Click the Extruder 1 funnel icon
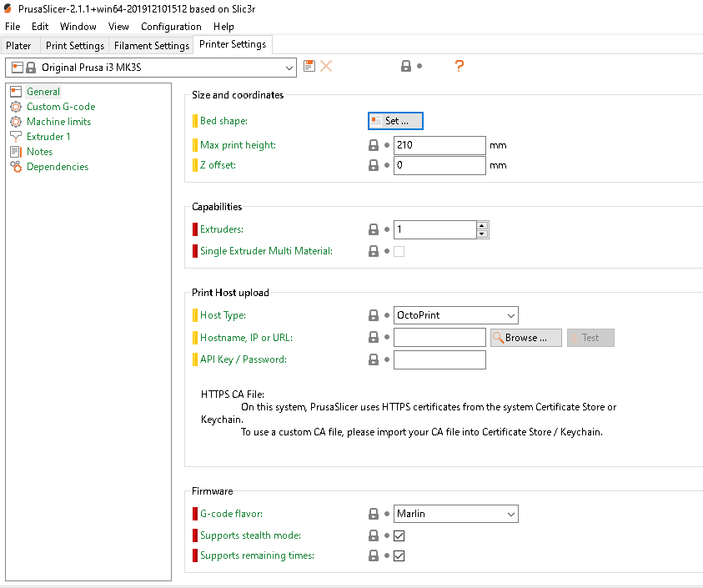Screen dimensions: 703x588 pos(16,137)
